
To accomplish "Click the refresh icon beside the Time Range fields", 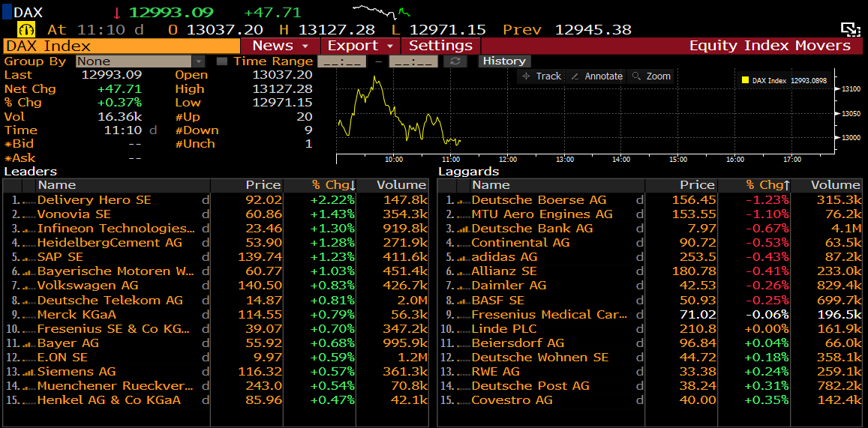I will coord(455,61).
